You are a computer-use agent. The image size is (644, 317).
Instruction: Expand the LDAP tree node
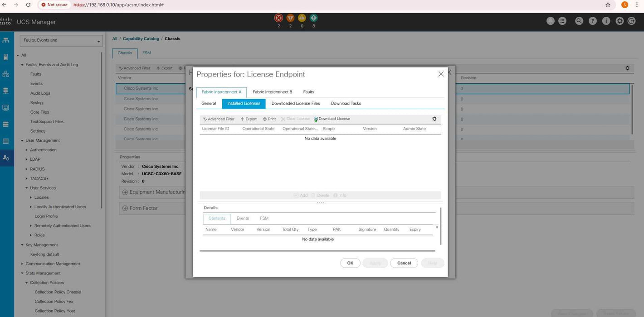26,159
